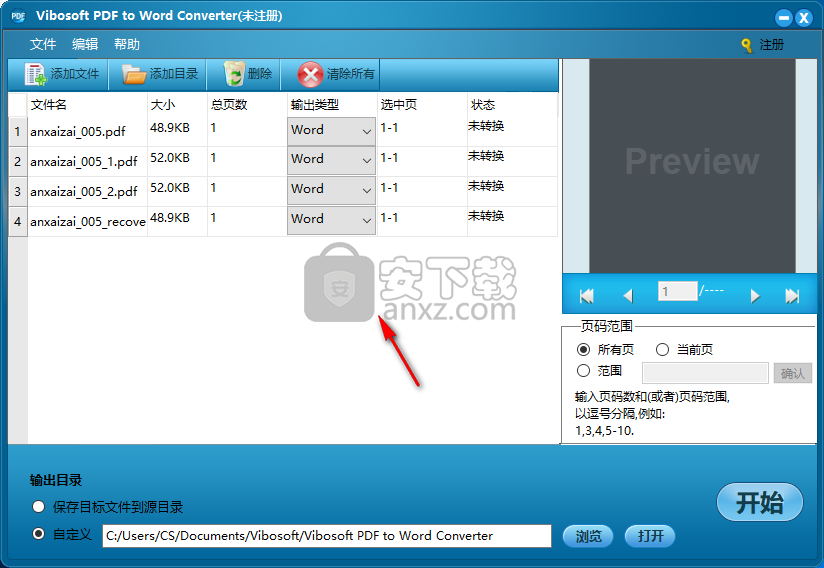Viewport: 824px width, 568px height.
Task: Click the 注册 register link
Action: coord(771,45)
